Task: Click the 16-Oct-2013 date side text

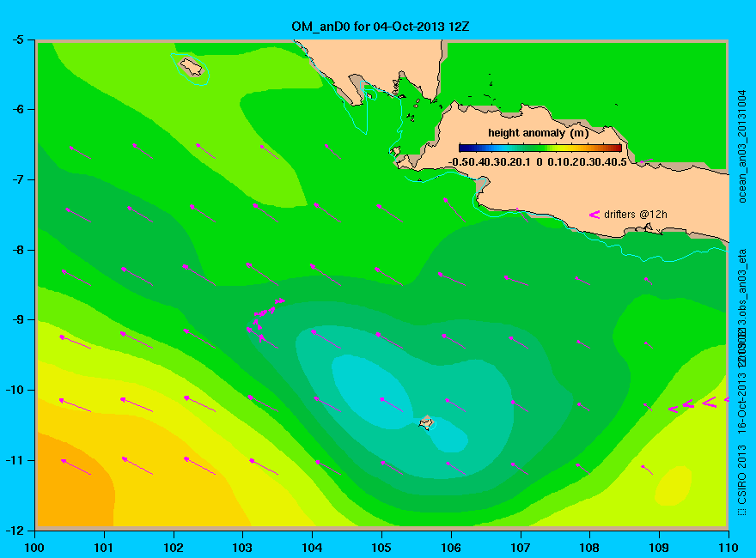Action: pos(742,402)
